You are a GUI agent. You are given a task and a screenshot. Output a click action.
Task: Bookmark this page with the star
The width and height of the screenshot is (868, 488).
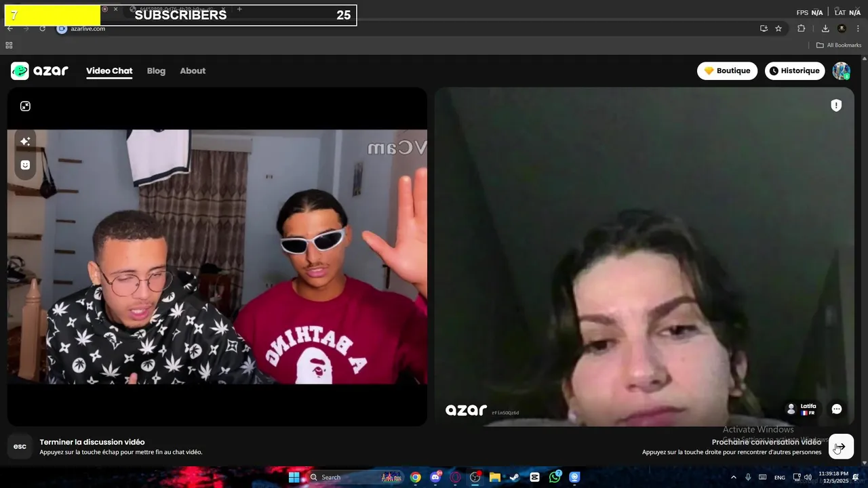coord(778,28)
